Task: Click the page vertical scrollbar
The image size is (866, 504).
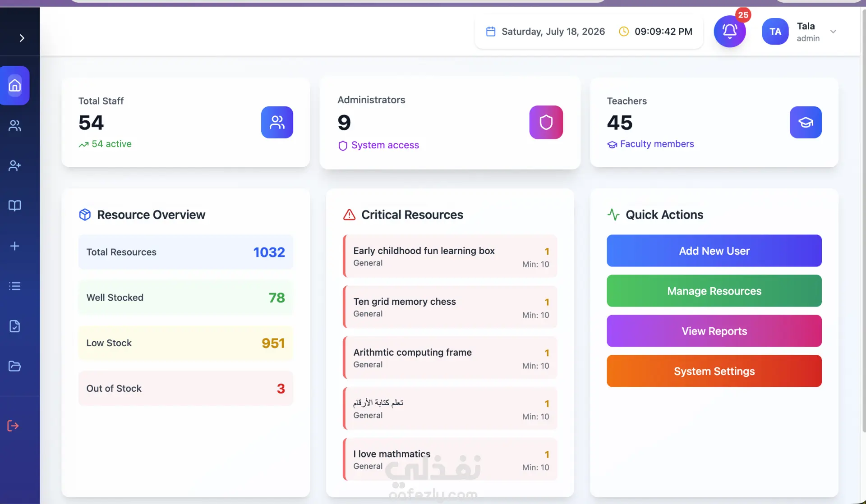Action: point(863,221)
